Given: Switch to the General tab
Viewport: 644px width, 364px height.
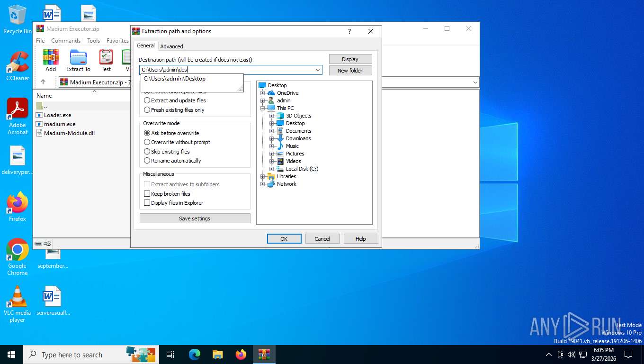Looking at the screenshot, I should coord(146,45).
